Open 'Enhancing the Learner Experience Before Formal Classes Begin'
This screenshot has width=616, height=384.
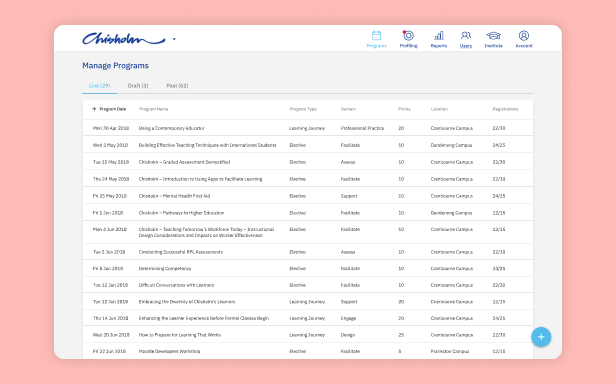click(x=204, y=318)
